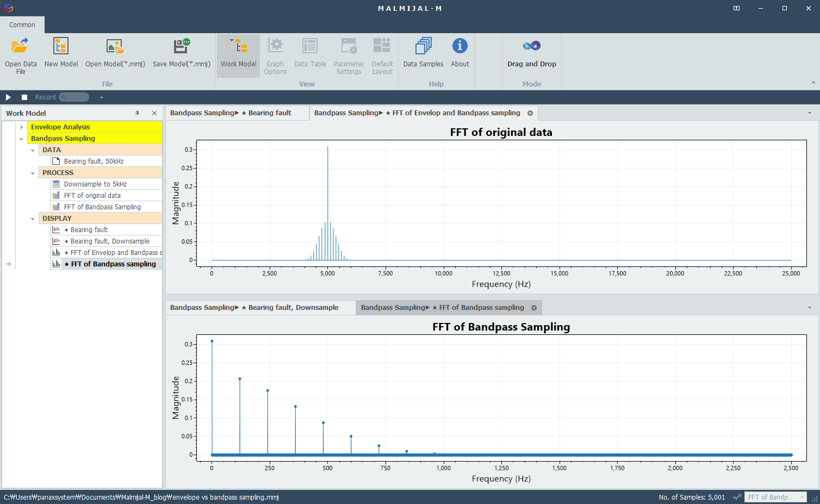Viewport: 820px width, 504px height.
Task: Select ★ FFT of Envelop and Bandpass item
Action: (x=106, y=253)
